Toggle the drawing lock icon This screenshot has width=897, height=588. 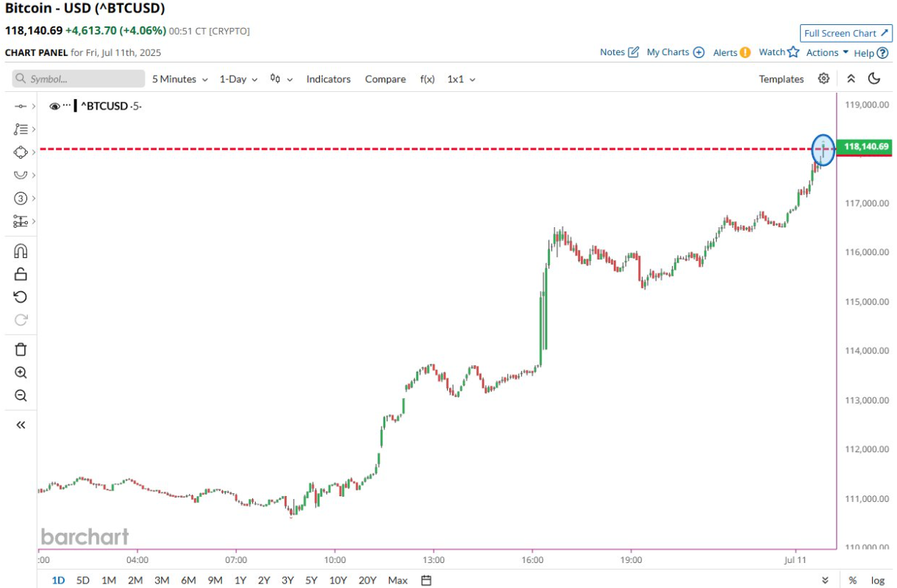coord(21,274)
